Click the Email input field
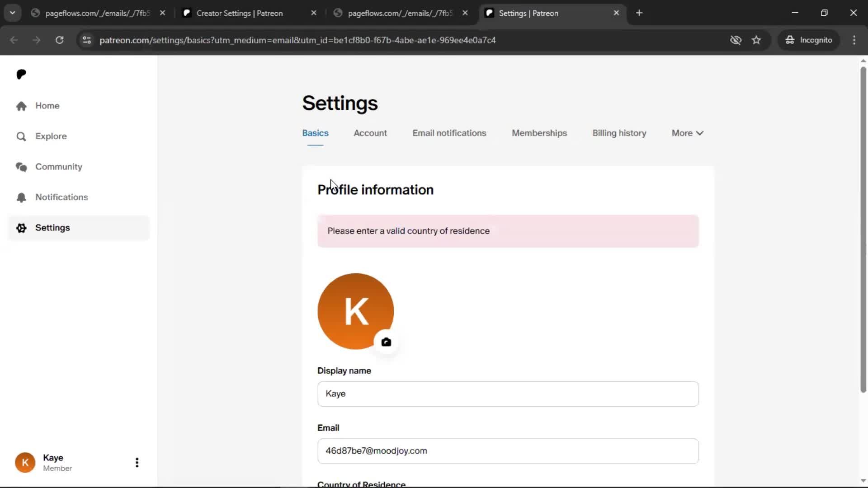 pos(508,451)
